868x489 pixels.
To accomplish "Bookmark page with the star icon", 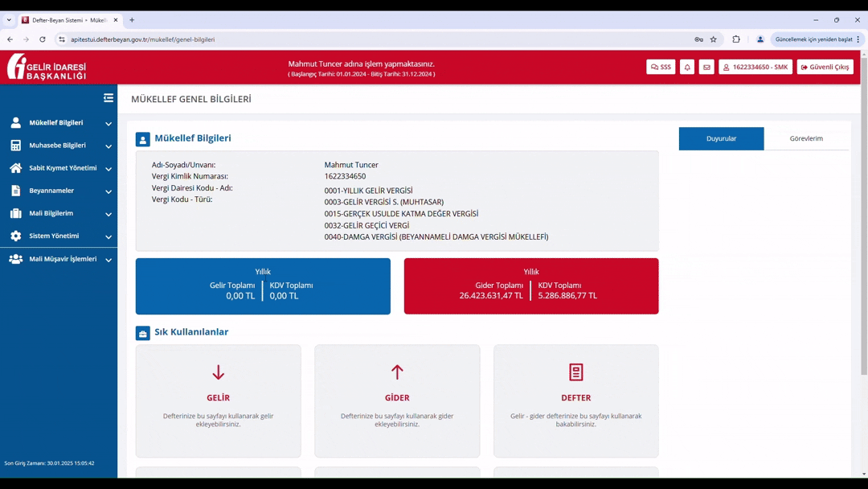I will coord(713,39).
